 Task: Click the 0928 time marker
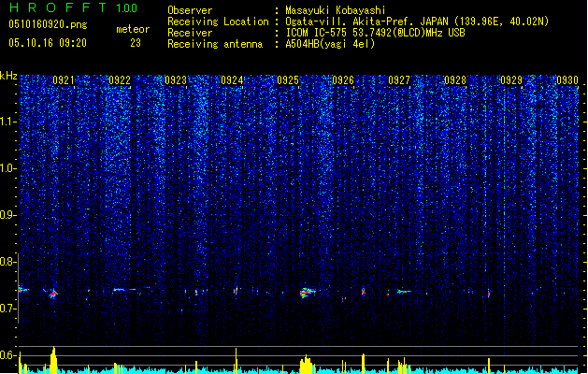click(455, 80)
